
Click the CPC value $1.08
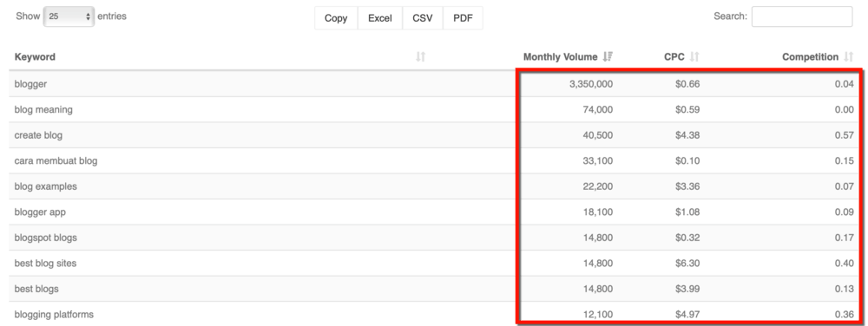[x=687, y=212]
